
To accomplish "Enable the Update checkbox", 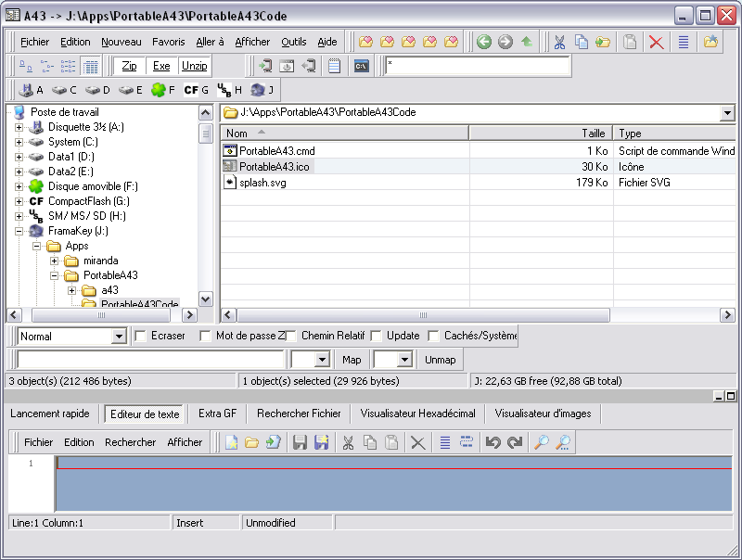I will pos(376,336).
